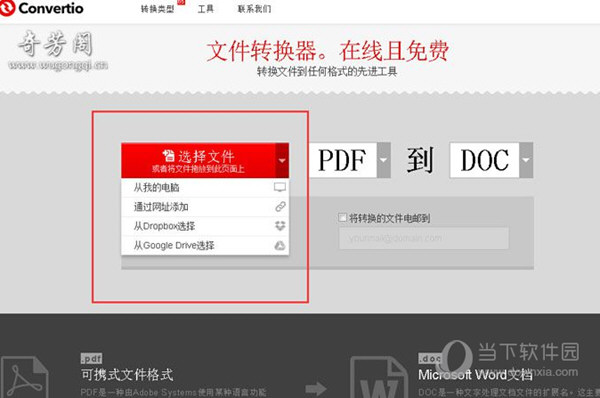Viewport: 600px width, 398px height.
Task: Click the .pdf extension label
Action: pos(91,359)
